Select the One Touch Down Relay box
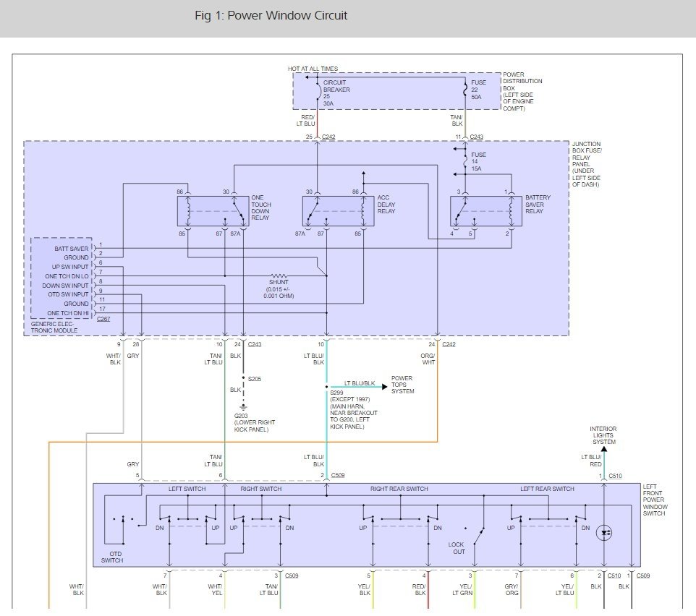Screen dimensions: 696x616 (213, 211)
